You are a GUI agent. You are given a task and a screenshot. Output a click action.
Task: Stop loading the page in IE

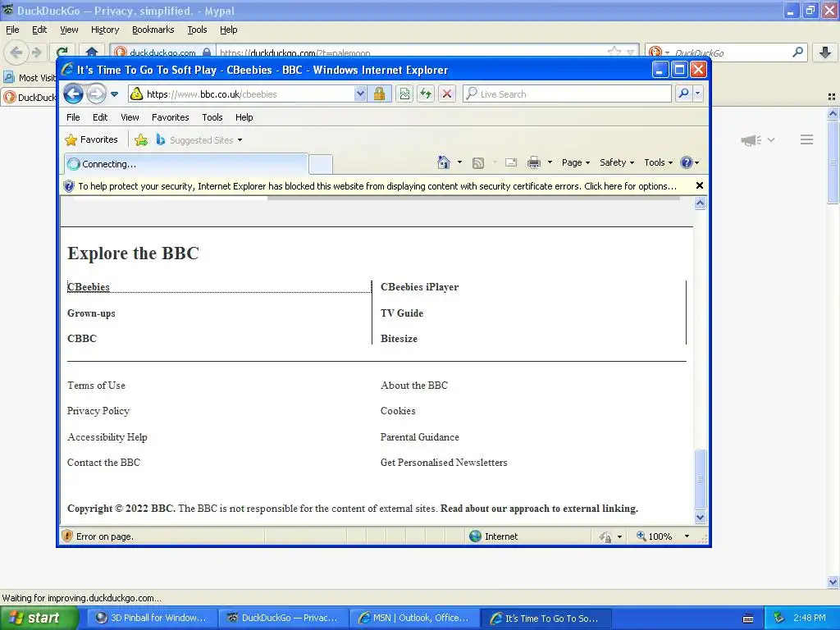click(x=447, y=94)
